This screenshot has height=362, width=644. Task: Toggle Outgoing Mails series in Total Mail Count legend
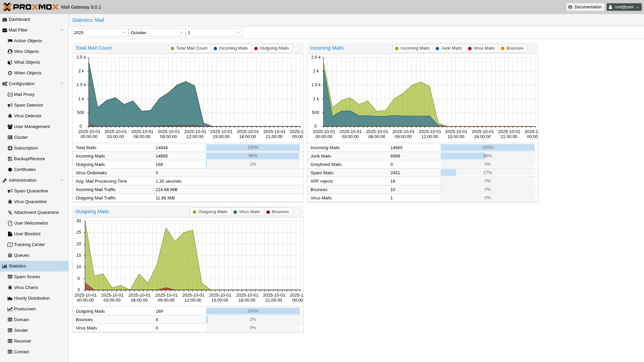tap(271, 48)
